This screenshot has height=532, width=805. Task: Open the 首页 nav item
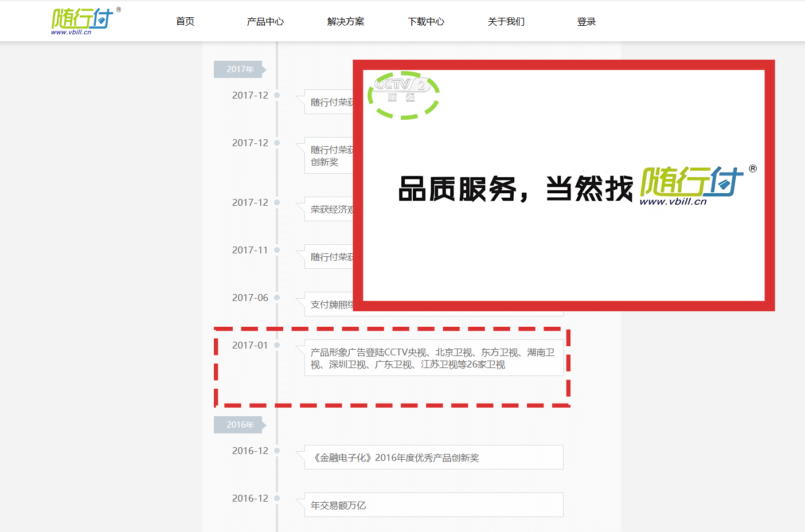[x=185, y=22]
